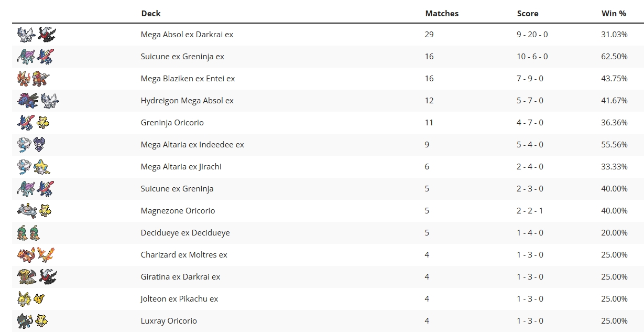Open the Suicune ex Greninja ex deck
This screenshot has height=332, width=644.
pos(182,57)
